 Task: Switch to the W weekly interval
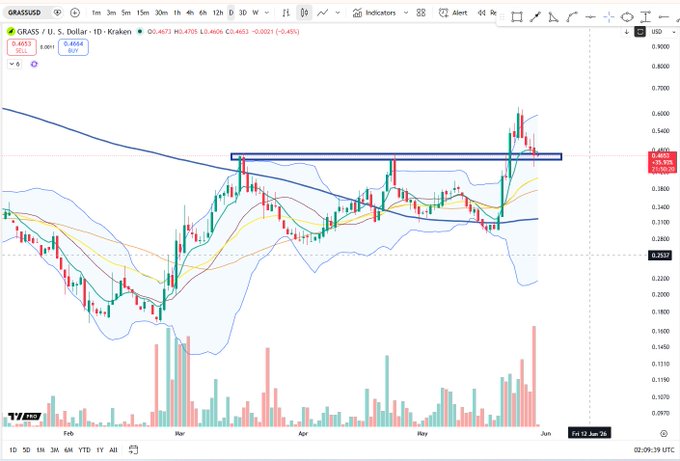point(255,13)
